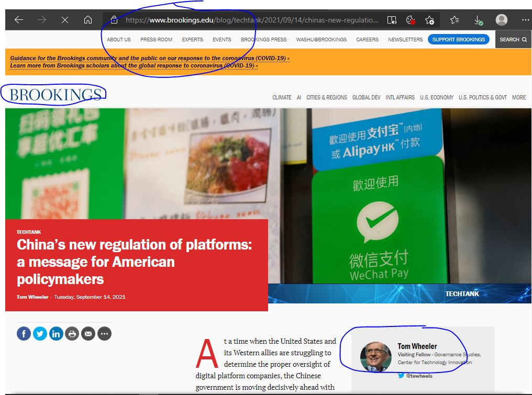The image size is (532, 395).
Task: Open the read aloud/immersive reader icon
Action: [x=392, y=20]
